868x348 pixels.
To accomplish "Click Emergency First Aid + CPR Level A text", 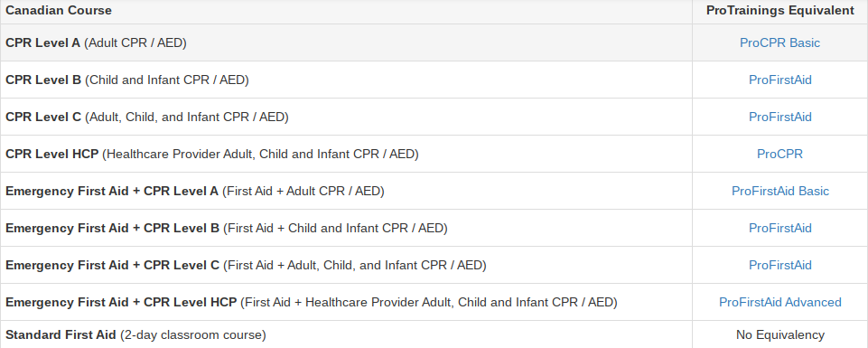I will point(112,192).
